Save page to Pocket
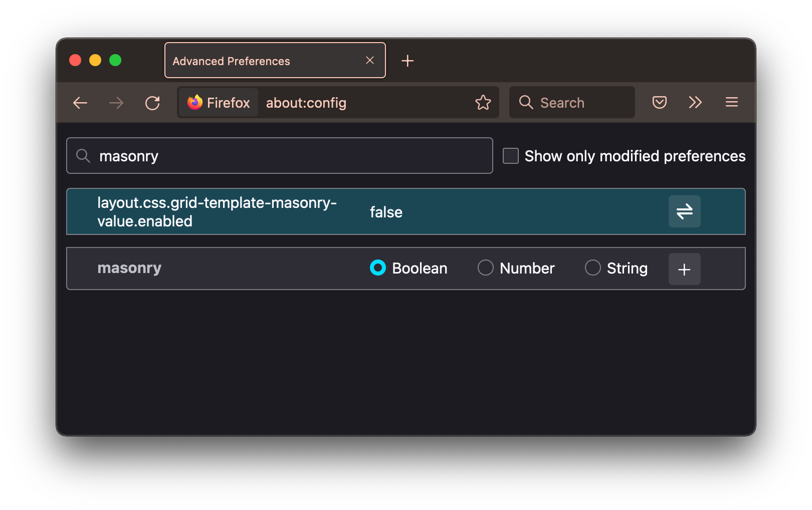 (660, 103)
